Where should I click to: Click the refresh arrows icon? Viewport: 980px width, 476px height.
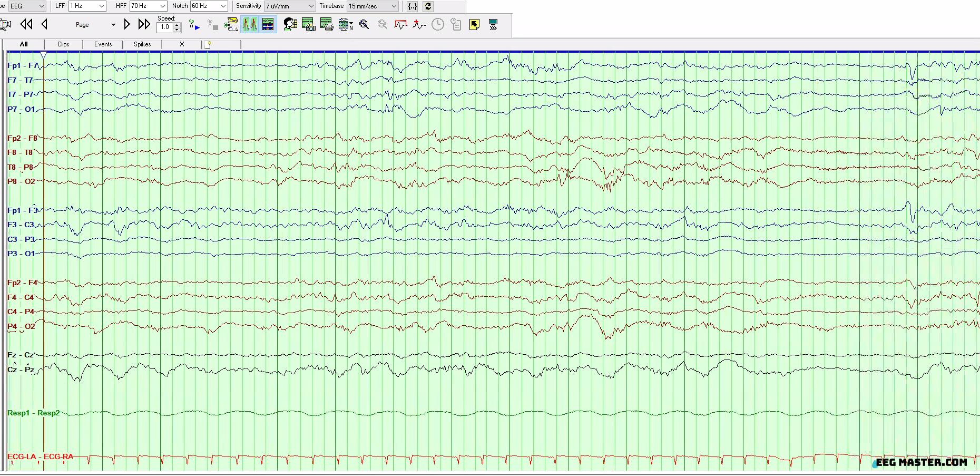click(x=428, y=6)
